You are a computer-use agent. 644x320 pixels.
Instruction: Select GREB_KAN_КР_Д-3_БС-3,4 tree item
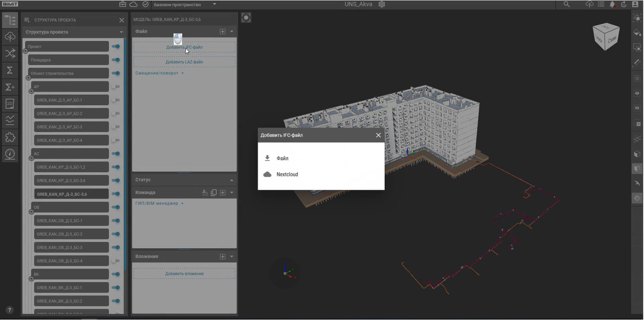pyautogui.click(x=72, y=181)
